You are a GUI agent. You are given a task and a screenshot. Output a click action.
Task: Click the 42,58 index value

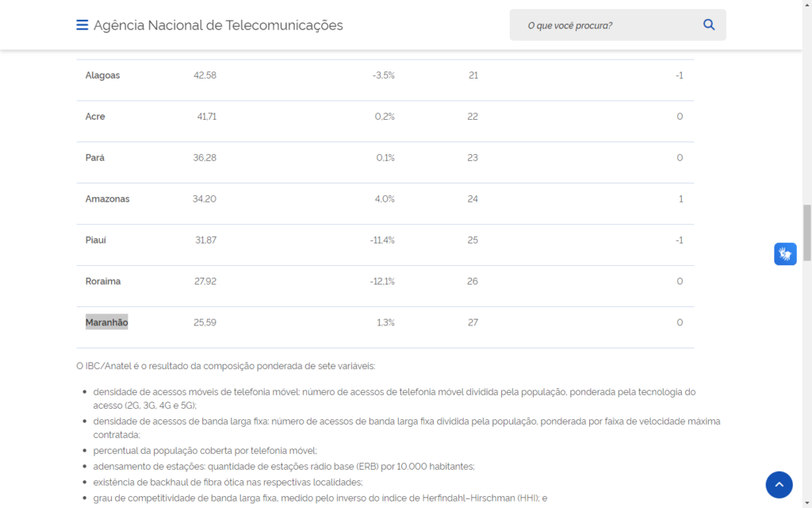tap(205, 75)
